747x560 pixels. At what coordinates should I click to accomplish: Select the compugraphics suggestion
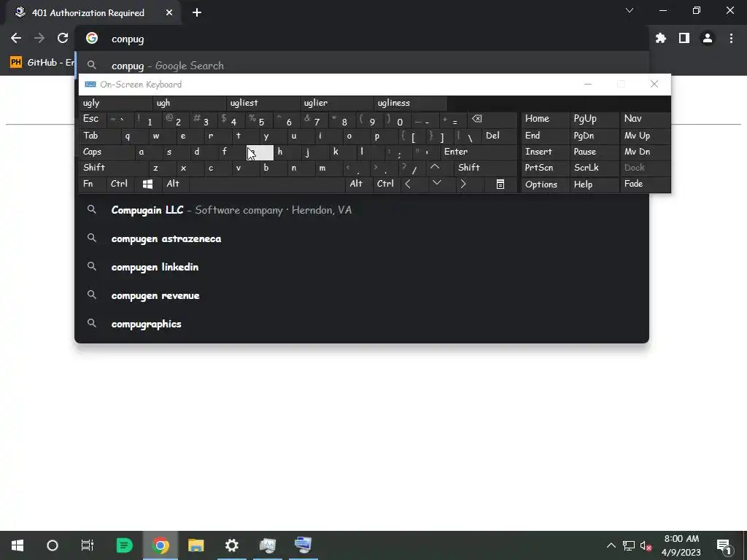pyautogui.click(x=362, y=324)
